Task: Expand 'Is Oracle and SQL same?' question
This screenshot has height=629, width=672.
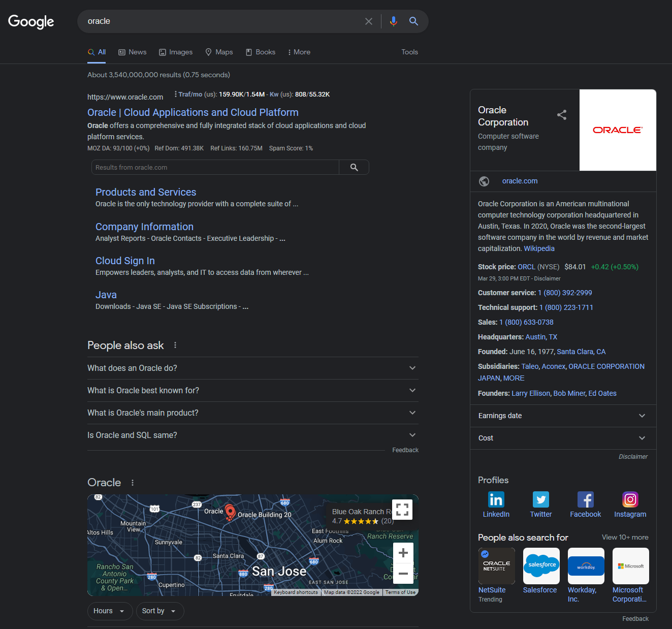Action: tap(253, 435)
